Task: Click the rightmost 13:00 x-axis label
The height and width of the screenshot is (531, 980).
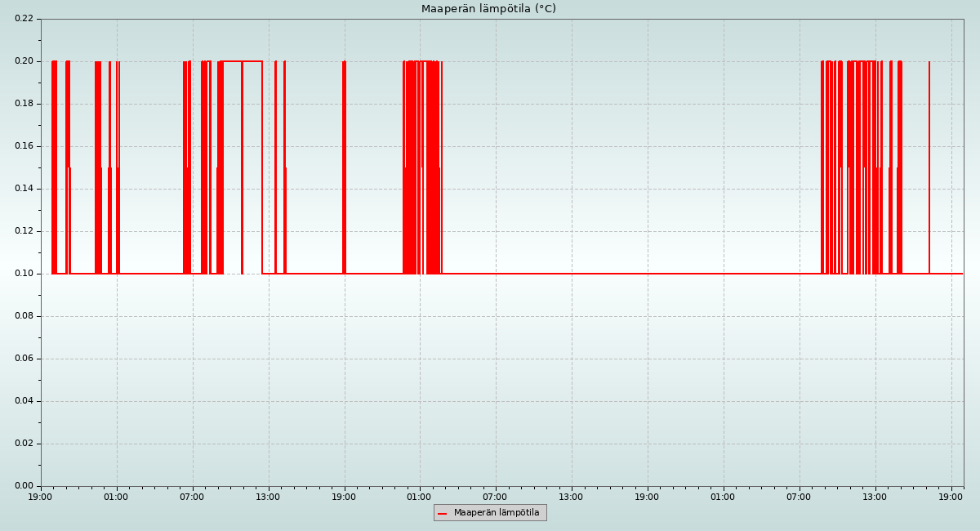Action: 875,497
